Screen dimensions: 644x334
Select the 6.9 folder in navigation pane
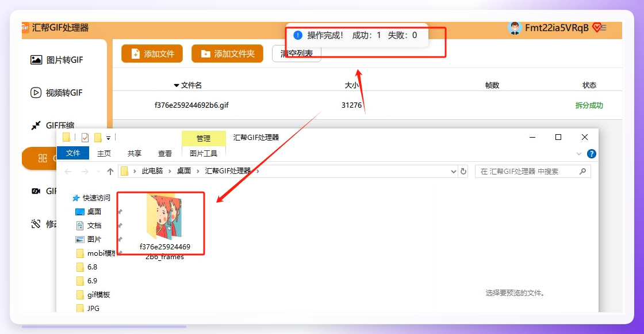click(87, 281)
